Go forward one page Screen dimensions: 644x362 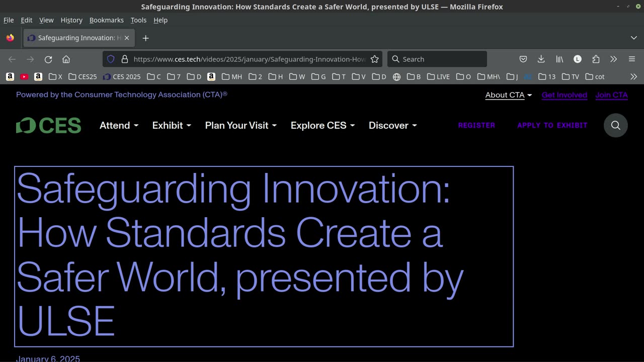(30, 59)
